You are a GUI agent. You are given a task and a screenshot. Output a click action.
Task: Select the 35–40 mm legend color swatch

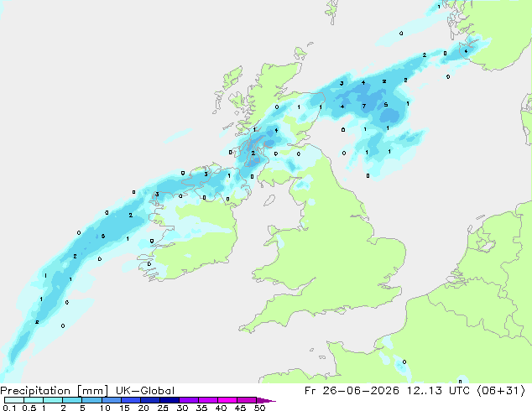pos(207,400)
